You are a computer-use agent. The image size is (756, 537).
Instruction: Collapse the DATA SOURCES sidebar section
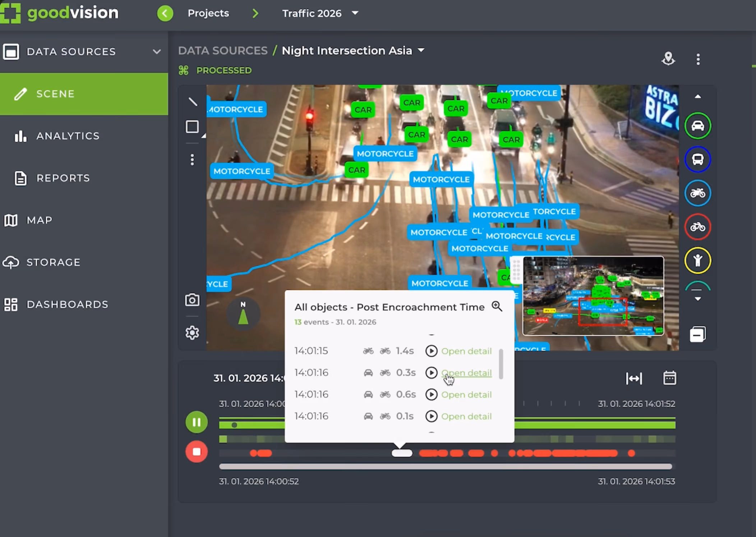tap(157, 52)
